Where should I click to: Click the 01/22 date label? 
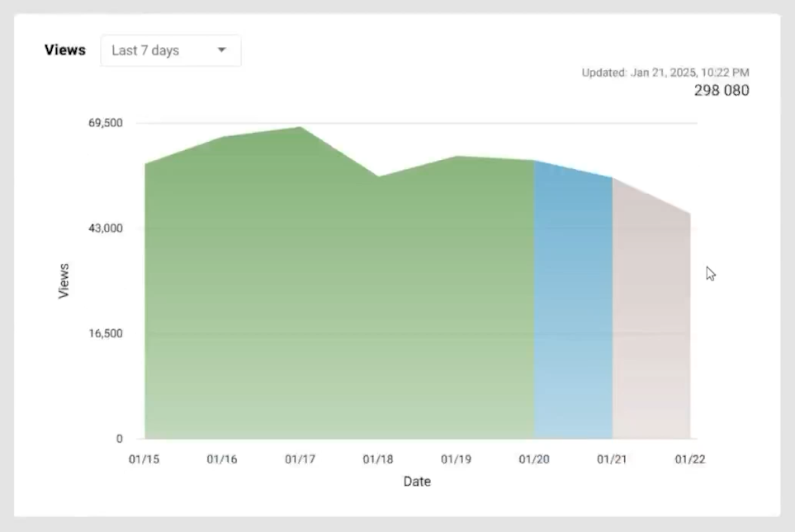[x=689, y=459]
